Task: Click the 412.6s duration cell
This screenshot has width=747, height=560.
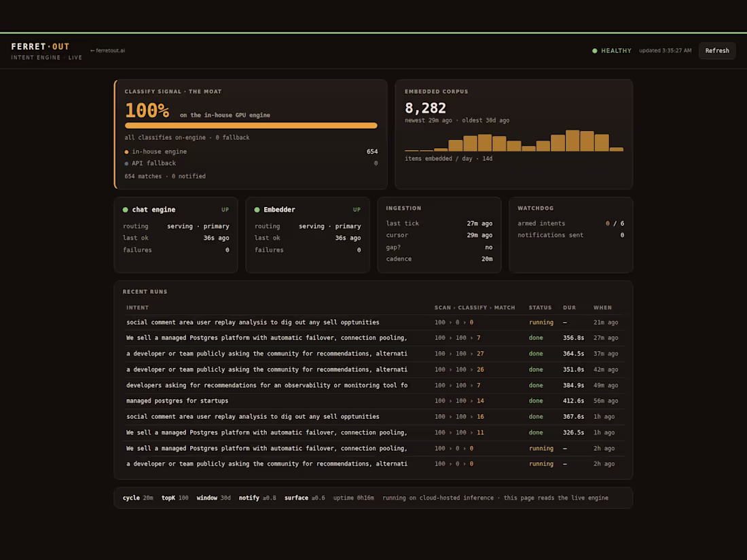Action: click(573, 401)
